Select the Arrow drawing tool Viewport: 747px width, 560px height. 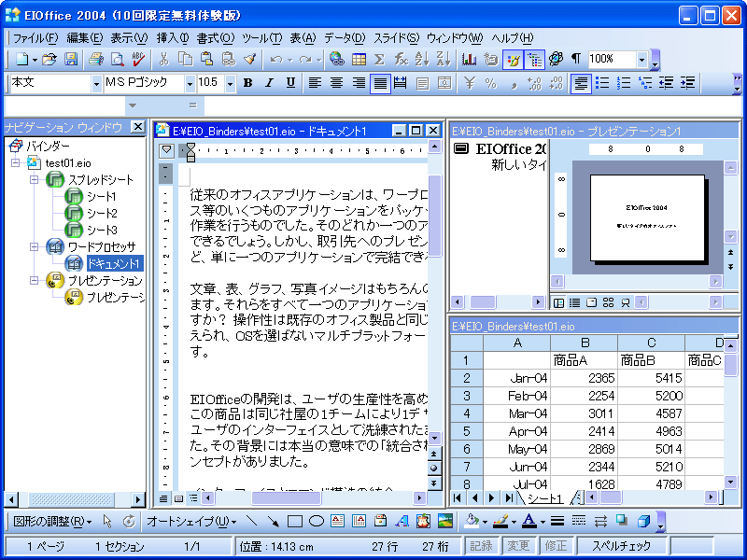click(x=273, y=521)
